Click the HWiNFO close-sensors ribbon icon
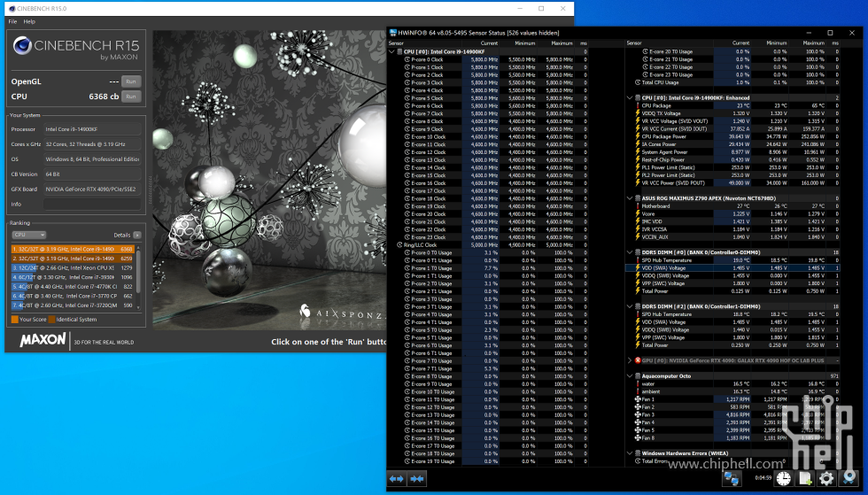 click(849, 478)
